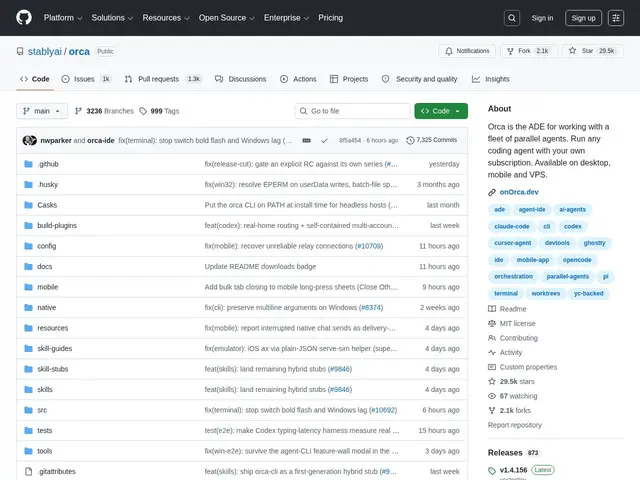Select the parallel-agents topic tag

click(567, 277)
